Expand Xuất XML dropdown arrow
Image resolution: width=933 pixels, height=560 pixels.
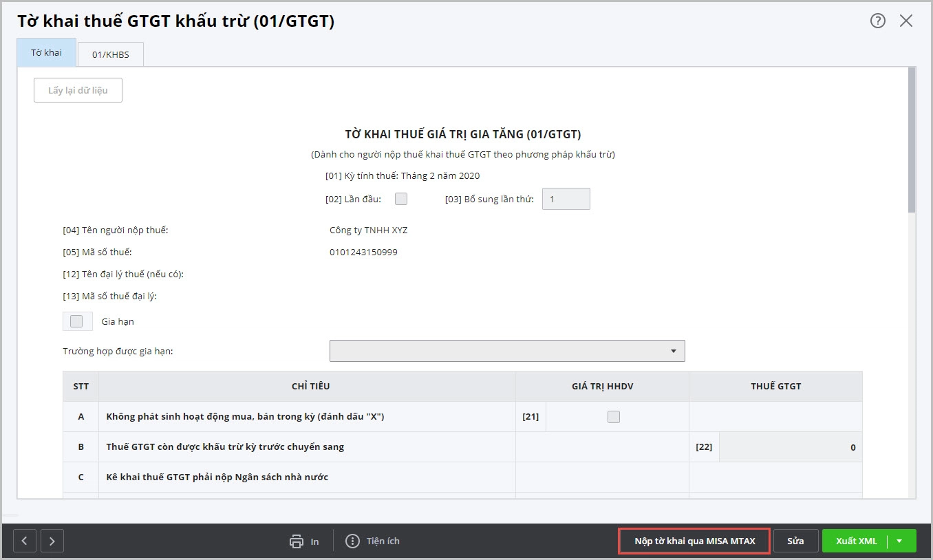(899, 541)
